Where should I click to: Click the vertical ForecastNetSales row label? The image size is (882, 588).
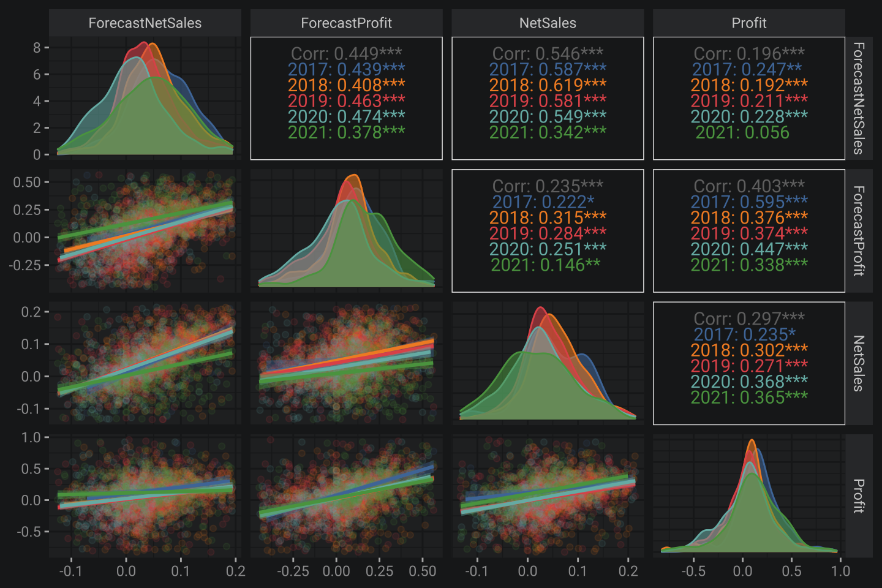click(x=859, y=98)
